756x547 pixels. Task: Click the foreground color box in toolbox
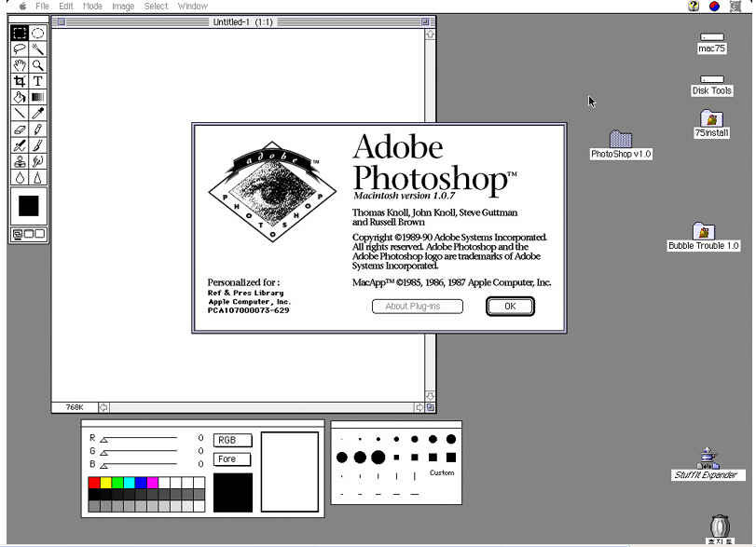click(29, 206)
